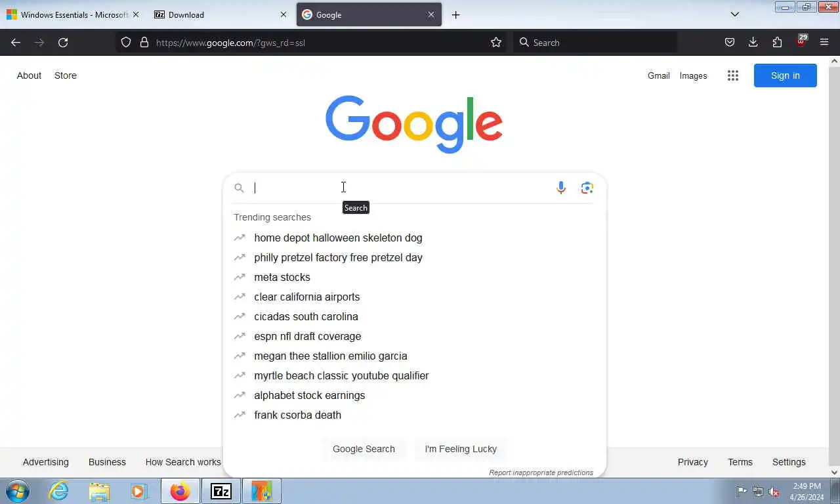840x504 pixels.
Task: Go back using Firefox back arrow
Action: [16, 43]
